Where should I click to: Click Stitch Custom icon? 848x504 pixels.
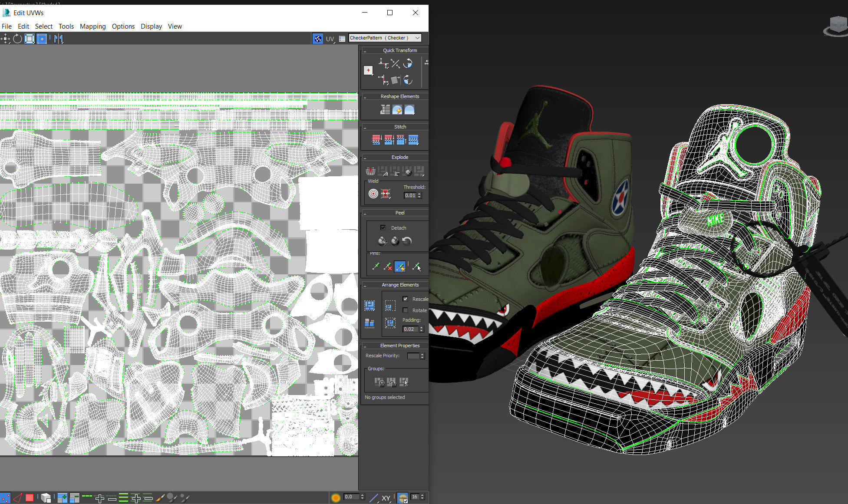coord(413,140)
